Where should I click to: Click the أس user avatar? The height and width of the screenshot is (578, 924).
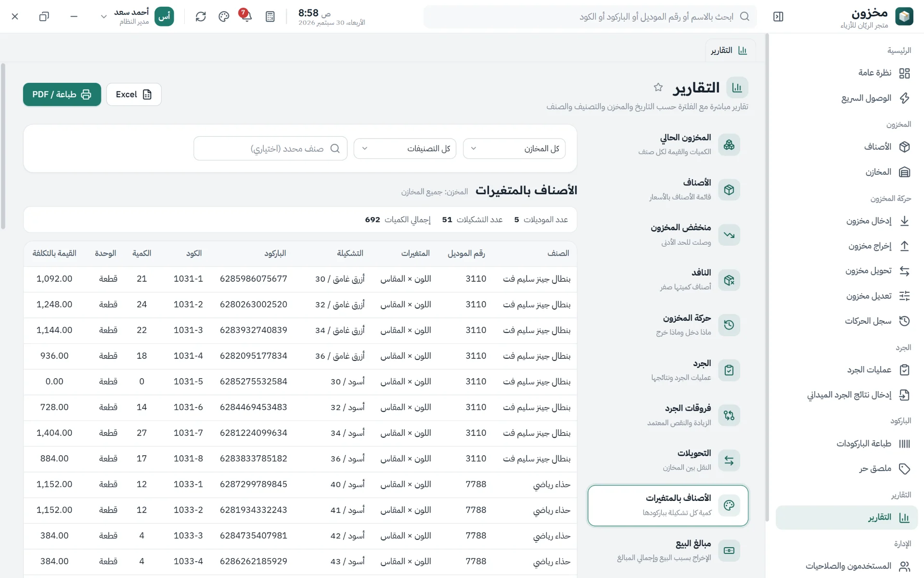[164, 17]
